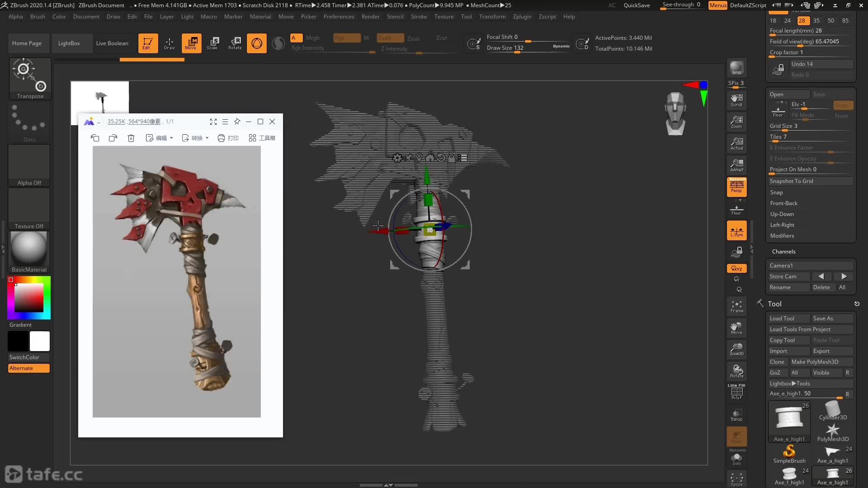Click the Frame icon

tap(736, 306)
